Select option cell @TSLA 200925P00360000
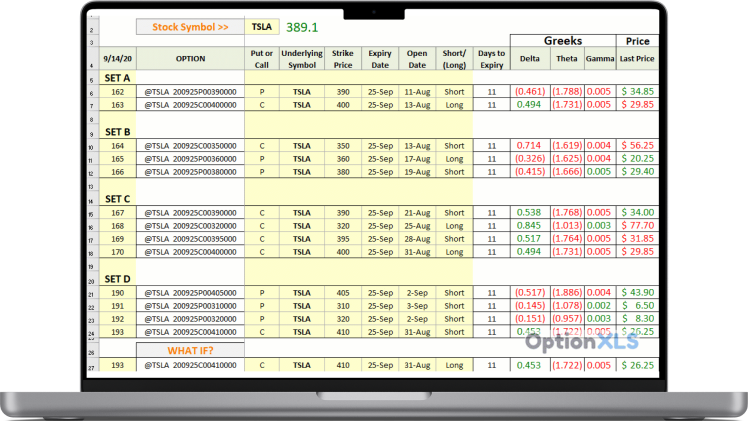This screenshot has height=425, width=748. pyautogui.click(x=190, y=159)
